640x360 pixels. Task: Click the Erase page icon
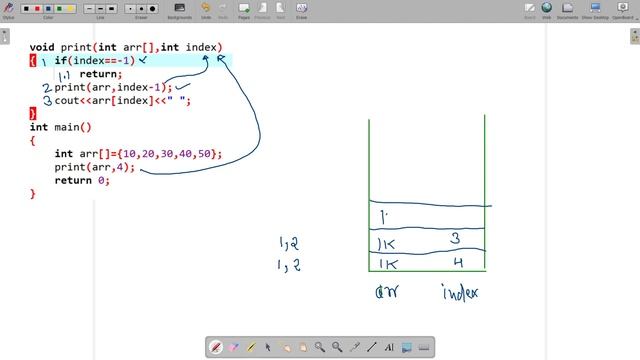point(302,10)
